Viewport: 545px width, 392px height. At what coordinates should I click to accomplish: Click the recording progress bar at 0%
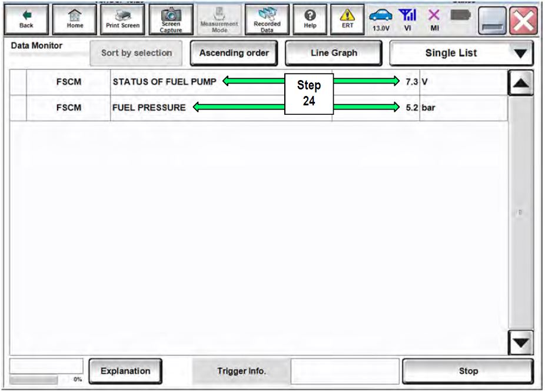click(34, 380)
